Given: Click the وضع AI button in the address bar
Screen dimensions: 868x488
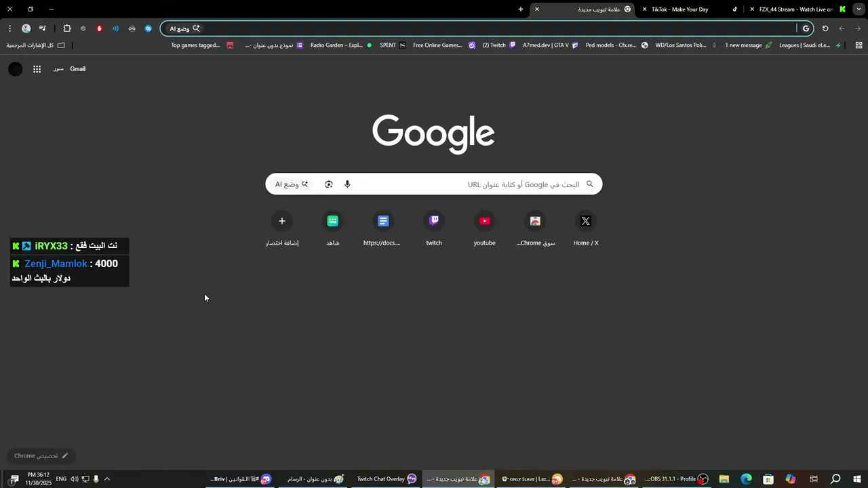Looking at the screenshot, I should click(184, 28).
